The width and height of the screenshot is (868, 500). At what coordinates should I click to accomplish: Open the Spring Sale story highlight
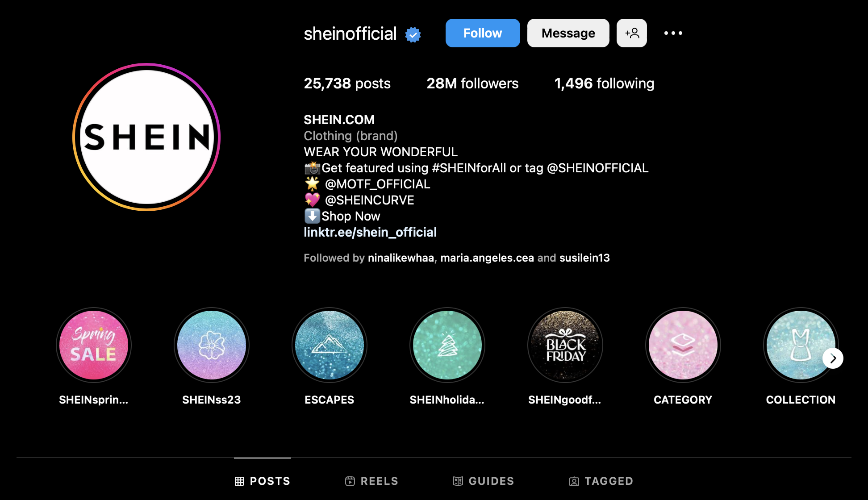point(94,345)
